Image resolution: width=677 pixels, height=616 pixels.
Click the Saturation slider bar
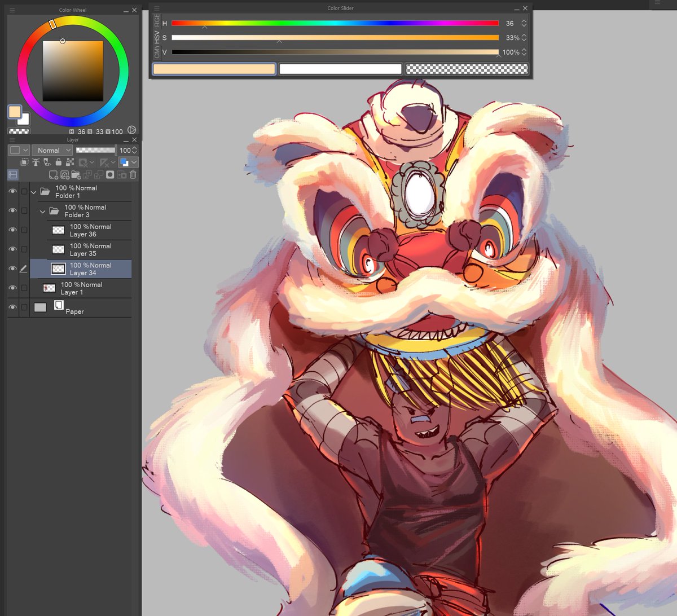tap(335, 37)
